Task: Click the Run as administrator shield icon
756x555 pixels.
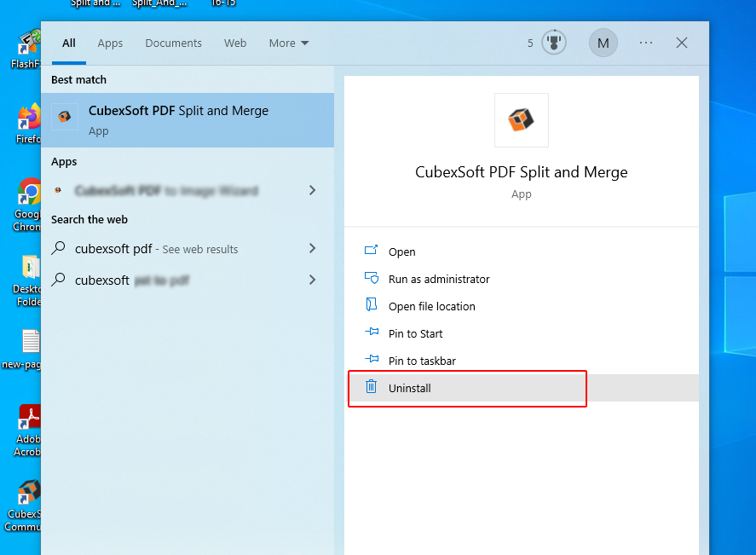Action: [372, 278]
